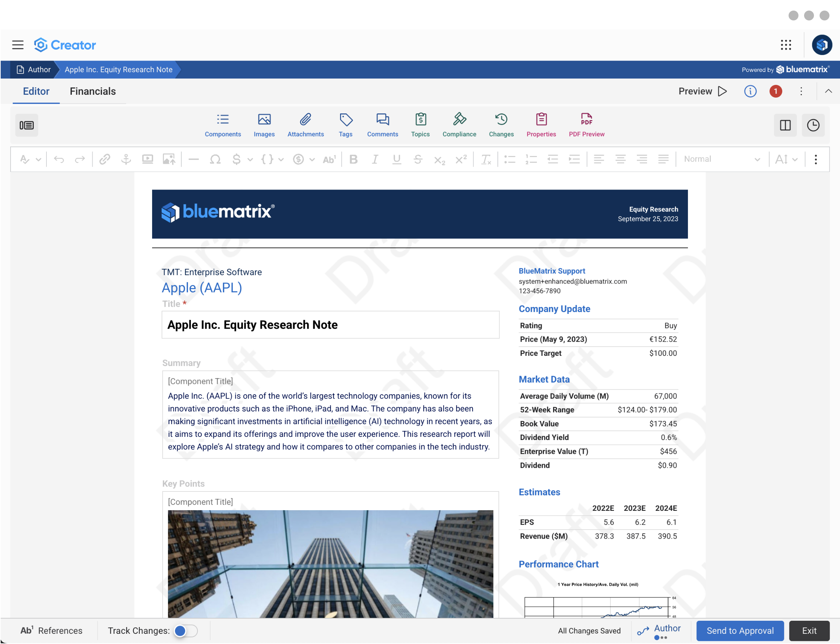Click the Author breadcrumb
The height and width of the screenshot is (644, 840).
[x=34, y=69]
